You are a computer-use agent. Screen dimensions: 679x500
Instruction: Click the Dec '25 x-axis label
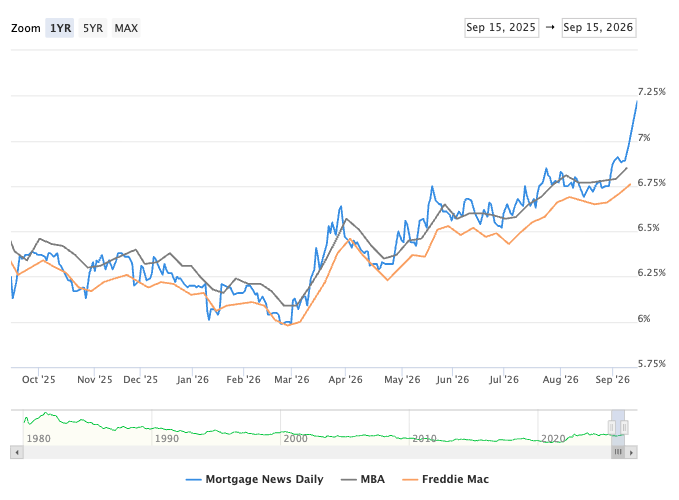coord(140,380)
